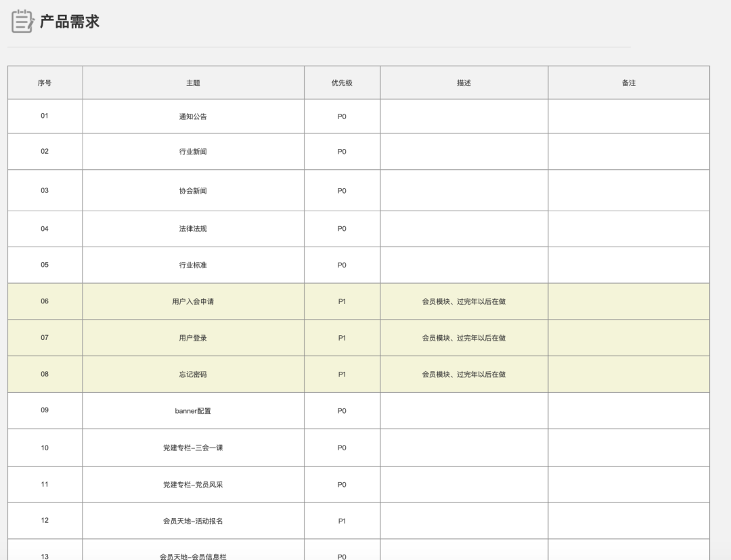Screen dimensions: 731x560
Task: Select the 用户登录 topic cell
Action: click(x=193, y=338)
